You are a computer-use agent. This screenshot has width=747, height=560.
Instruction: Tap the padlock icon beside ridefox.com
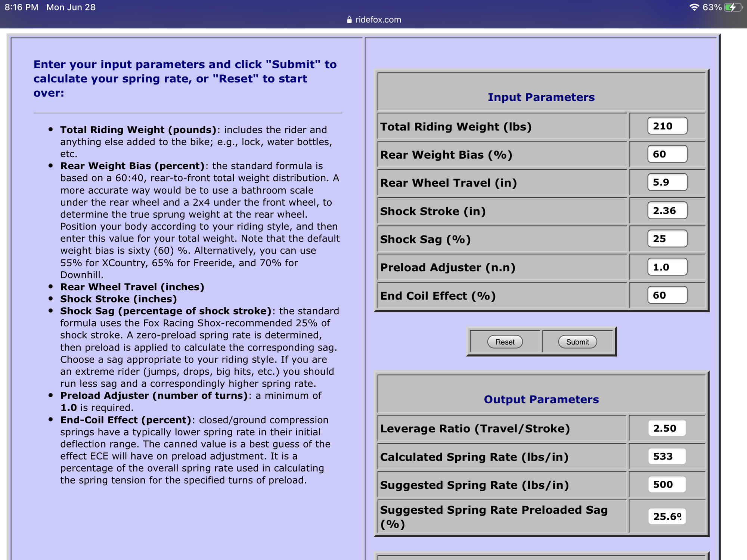click(349, 20)
